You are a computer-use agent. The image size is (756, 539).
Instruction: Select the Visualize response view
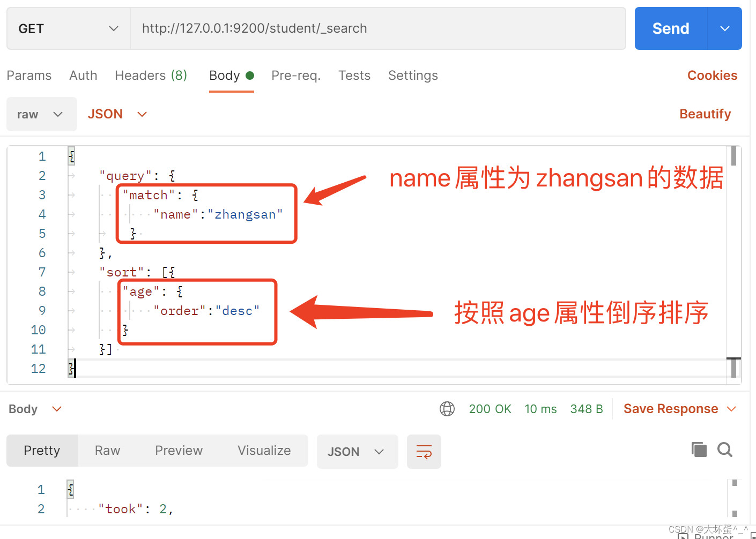coord(264,451)
